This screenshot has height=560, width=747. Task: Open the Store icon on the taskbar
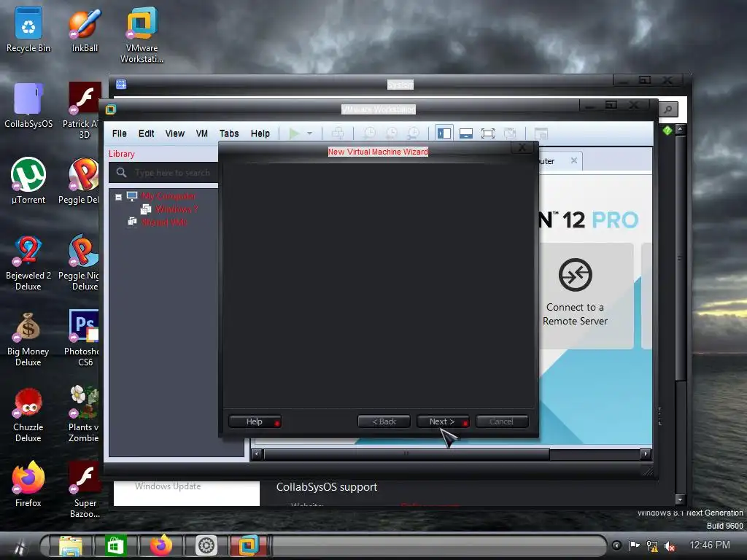(115, 545)
